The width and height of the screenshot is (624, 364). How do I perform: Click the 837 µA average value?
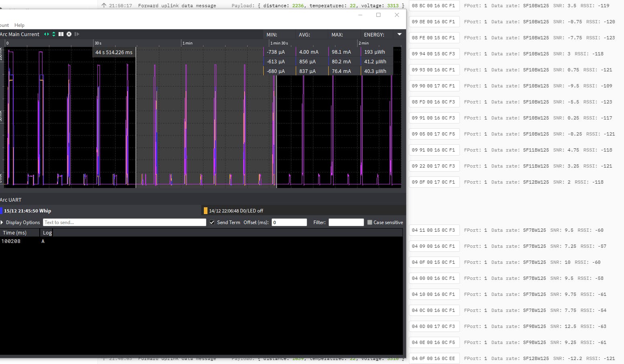coord(307,71)
